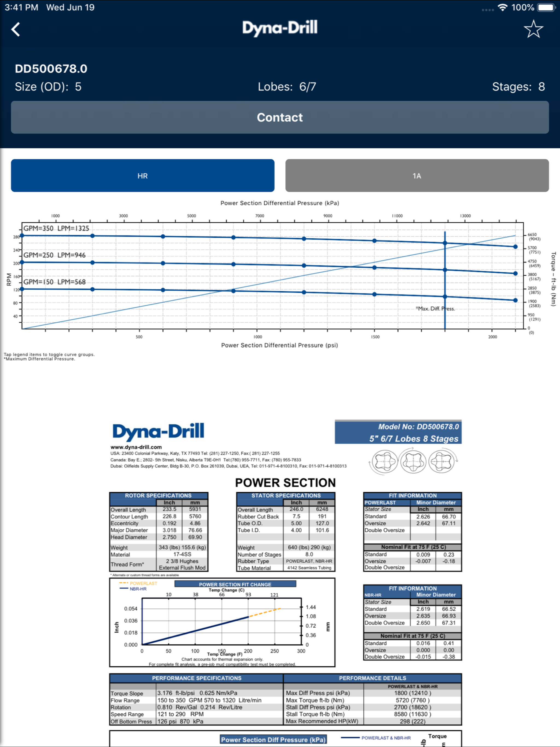This screenshot has width=560, height=747.
Task: Tap the Rubber Type row in stator table
Action: click(x=286, y=561)
